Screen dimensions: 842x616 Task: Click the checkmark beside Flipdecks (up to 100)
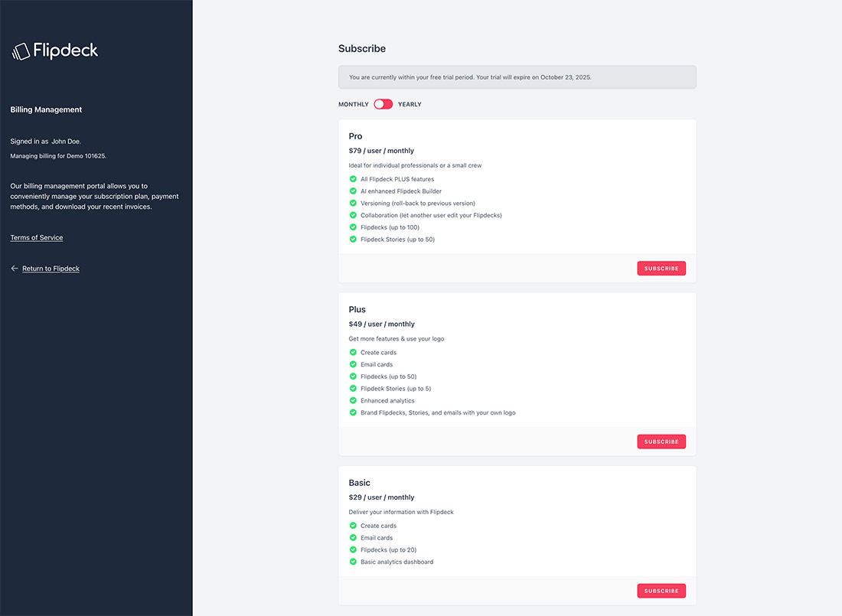coord(354,227)
